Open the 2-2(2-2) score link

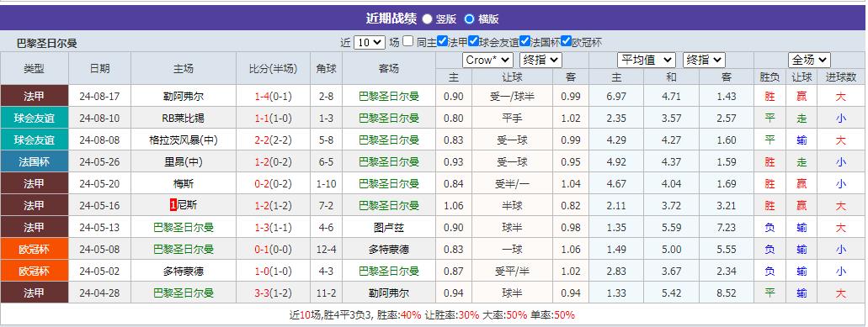(x=273, y=140)
